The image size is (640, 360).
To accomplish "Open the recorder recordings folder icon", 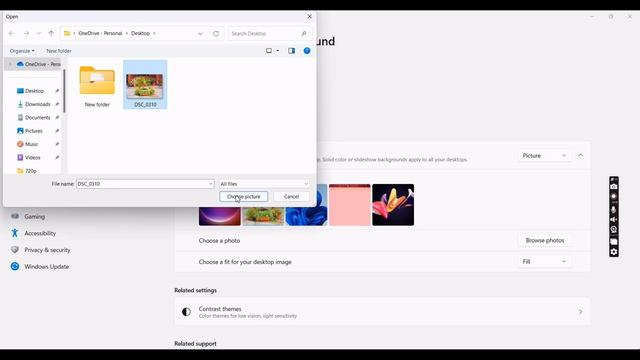I will click(x=613, y=241).
